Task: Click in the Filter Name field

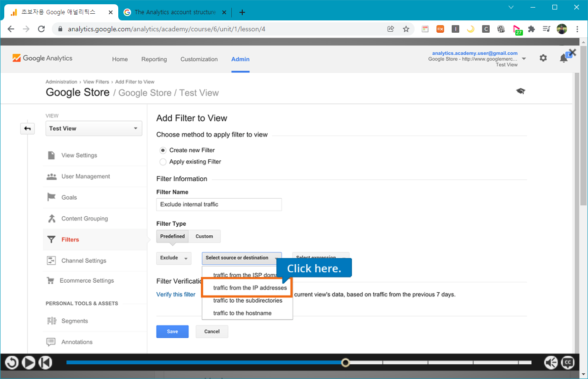Action: pyautogui.click(x=219, y=204)
